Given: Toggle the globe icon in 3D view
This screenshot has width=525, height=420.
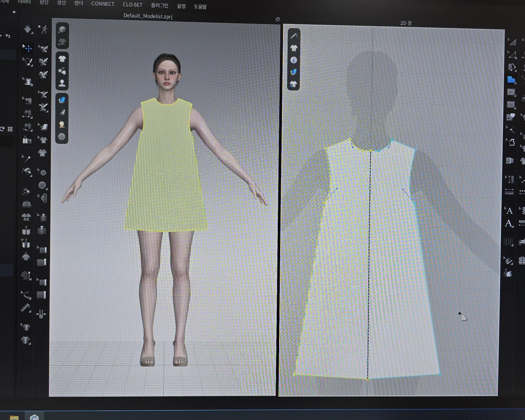Looking at the screenshot, I should tap(62, 137).
